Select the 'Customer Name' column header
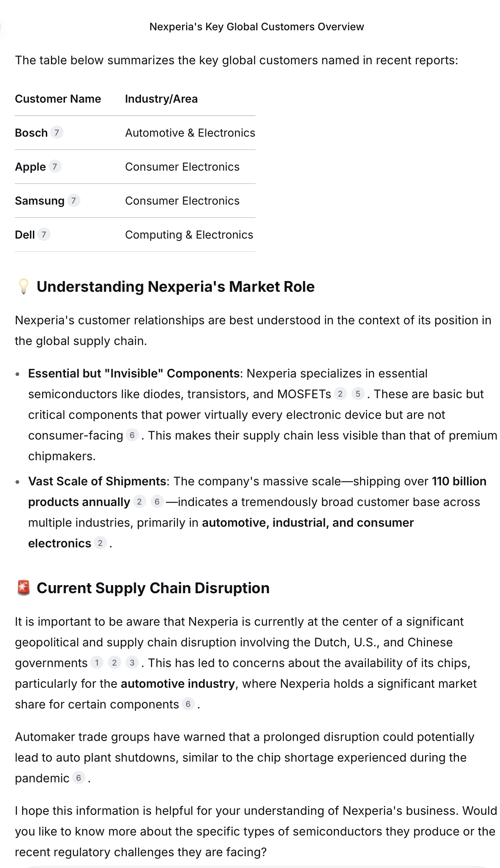This screenshot has width=500, height=868. click(x=58, y=99)
